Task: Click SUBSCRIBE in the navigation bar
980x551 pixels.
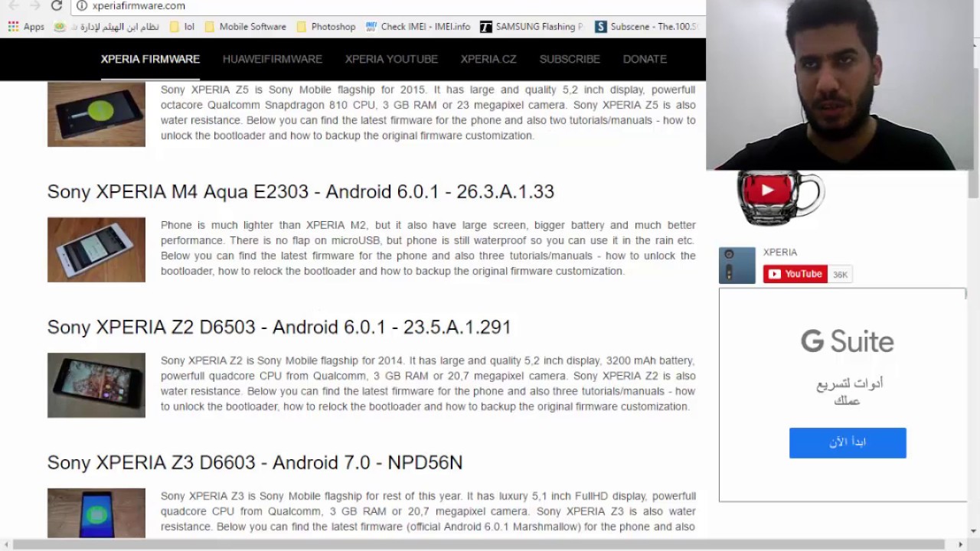Action: coord(570,59)
